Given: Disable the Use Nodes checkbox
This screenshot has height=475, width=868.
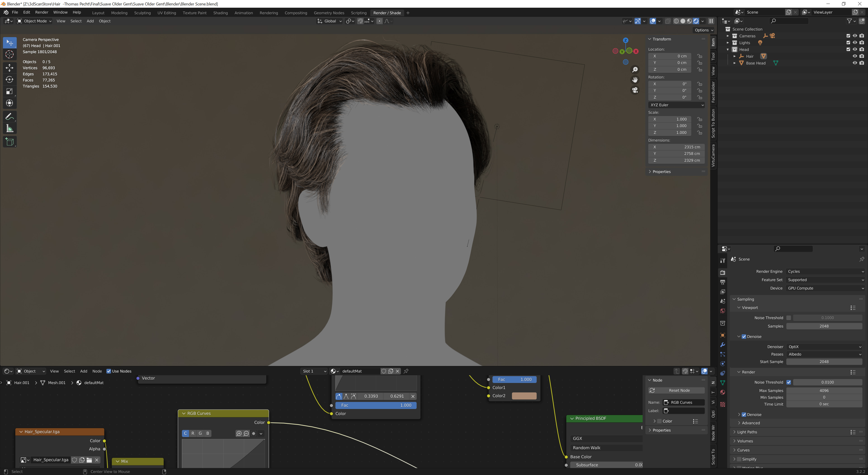Looking at the screenshot, I should [x=108, y=371].
